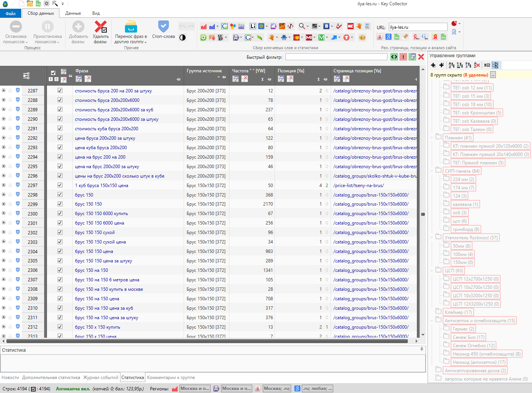Select the 'Планкен (41)' group
This screenshot has height=393, width=532.
click(458, 138)
